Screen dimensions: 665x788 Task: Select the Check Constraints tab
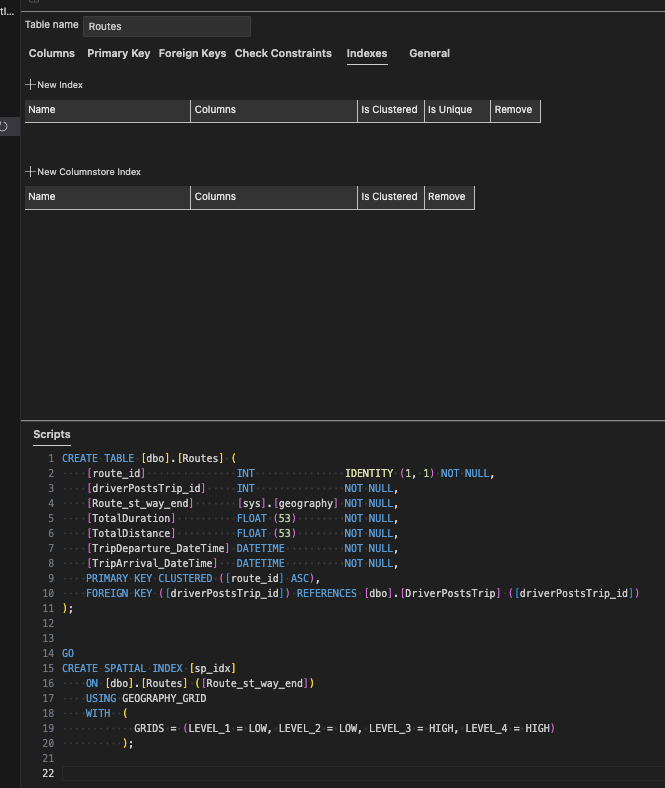pos(283,53)
